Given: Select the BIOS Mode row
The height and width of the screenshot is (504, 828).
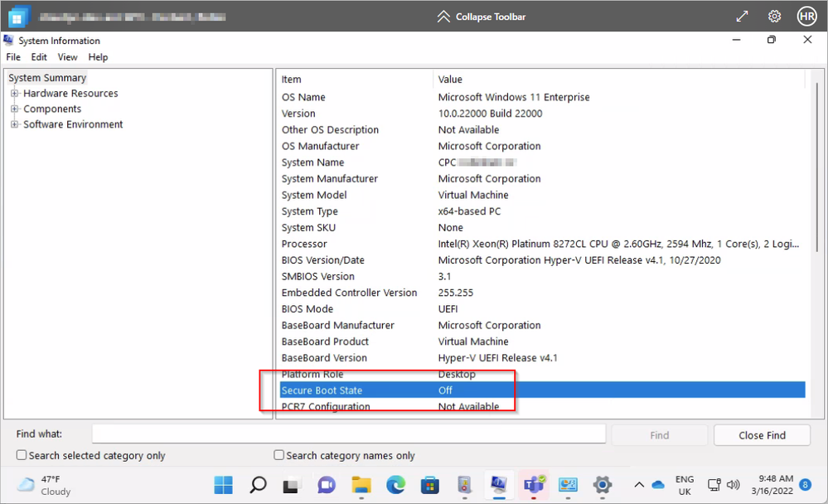Looking at the screenshot, I should pos(542,309).
